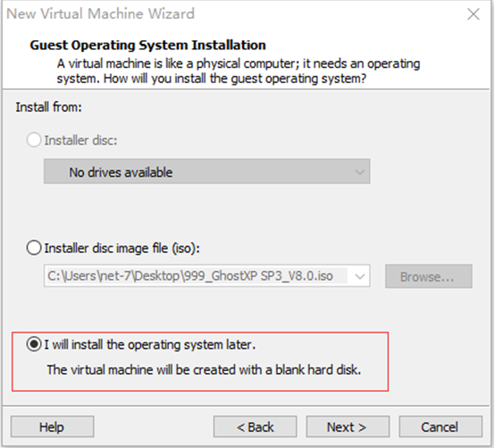Select install the operating system later radio
The height and width of the screenshot is (448, 495).
click(x=34, y=344)
